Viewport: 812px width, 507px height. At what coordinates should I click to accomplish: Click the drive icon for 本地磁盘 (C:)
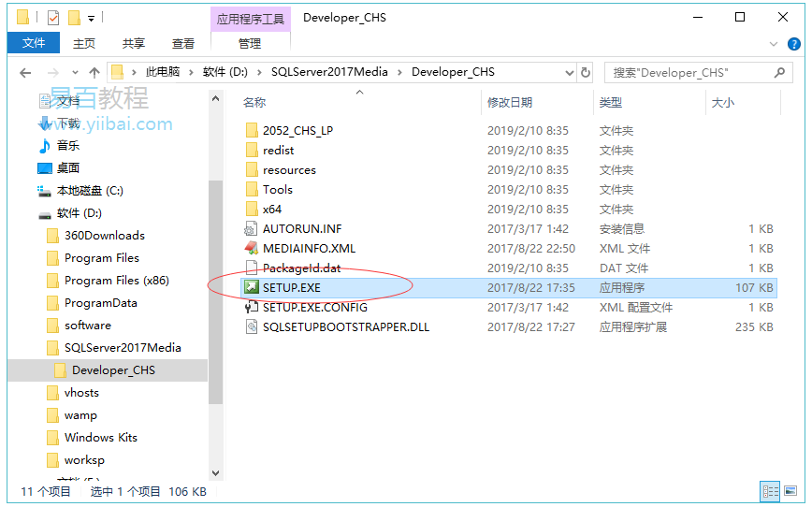(45, 191)
